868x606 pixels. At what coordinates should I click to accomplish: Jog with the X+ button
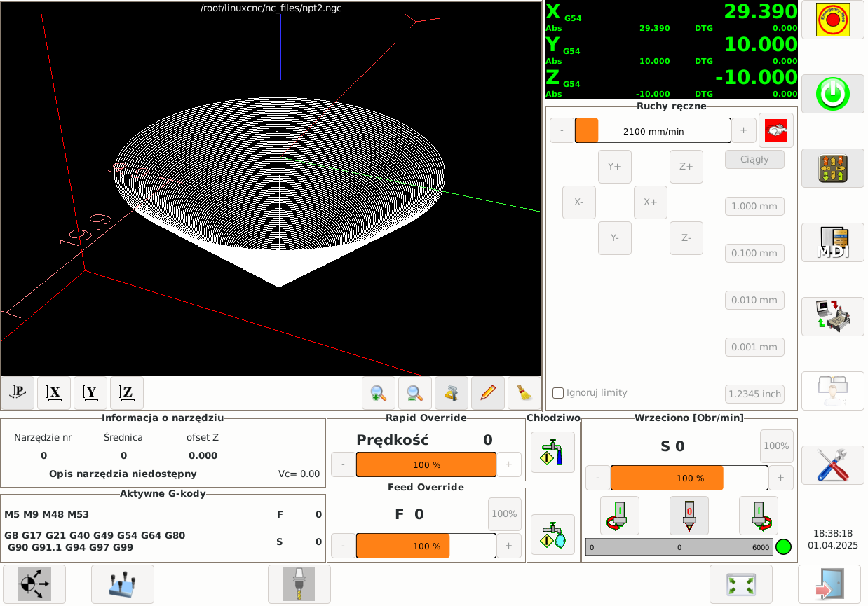tap(651, 202)
